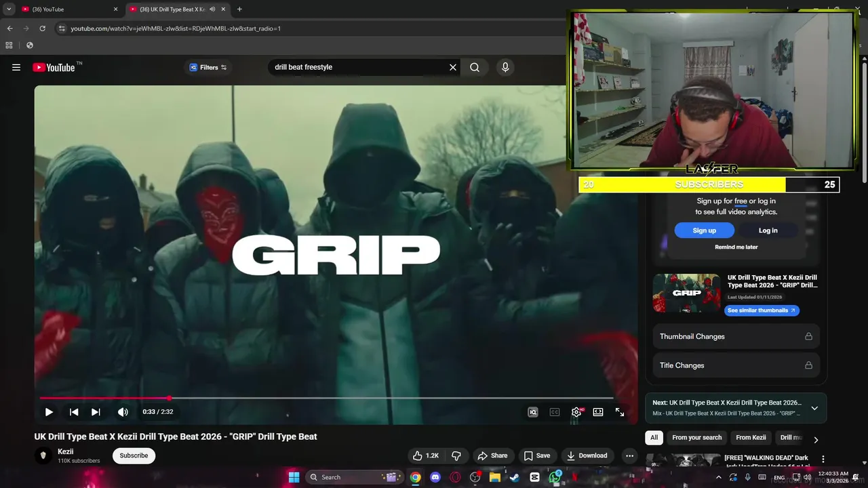Click Remind me later link
This screenshot has height=488, width=868.
(x=736, y=247)
